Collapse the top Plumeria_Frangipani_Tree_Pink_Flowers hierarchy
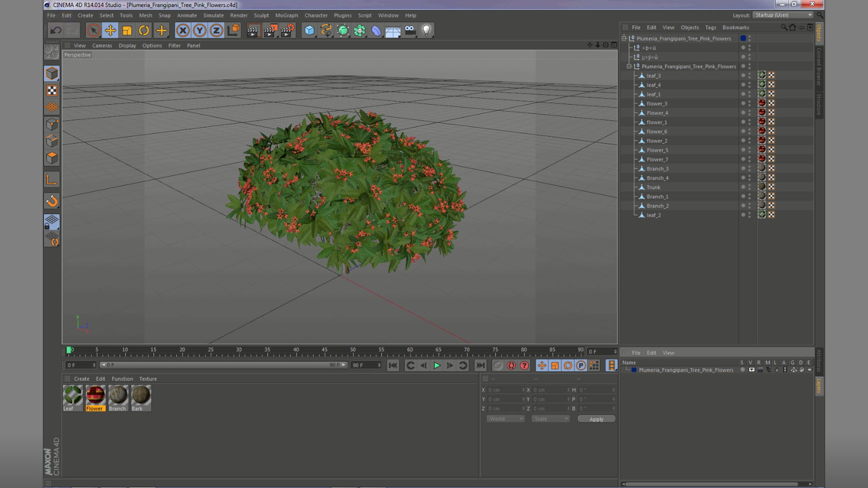 pos(624,38)
